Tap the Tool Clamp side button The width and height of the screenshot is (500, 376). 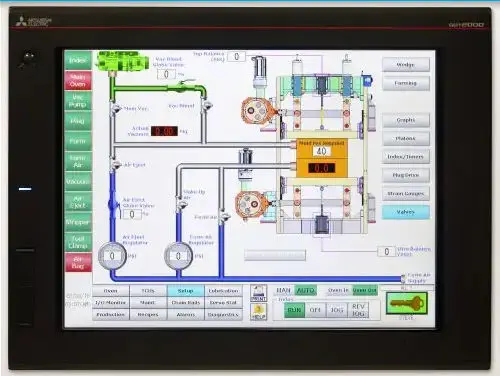click(x=78, y=242)
